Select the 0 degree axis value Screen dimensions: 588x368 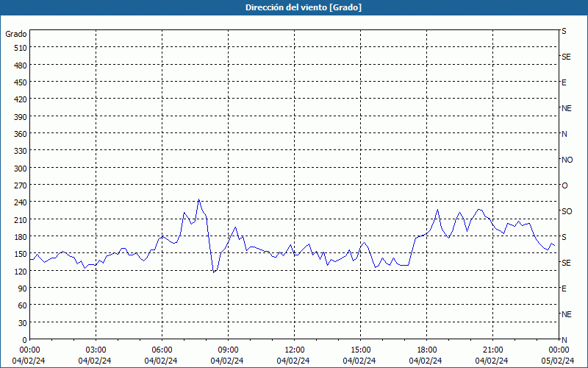(x=25, y=340)
